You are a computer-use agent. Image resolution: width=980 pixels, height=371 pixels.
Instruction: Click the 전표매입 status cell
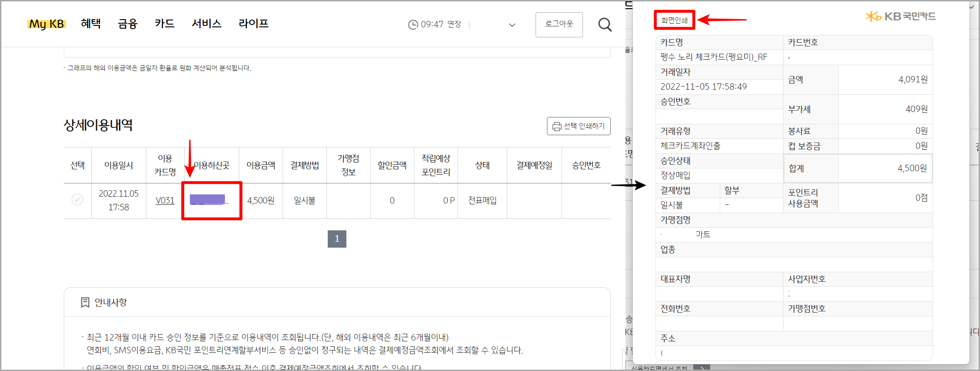(482, 200)
